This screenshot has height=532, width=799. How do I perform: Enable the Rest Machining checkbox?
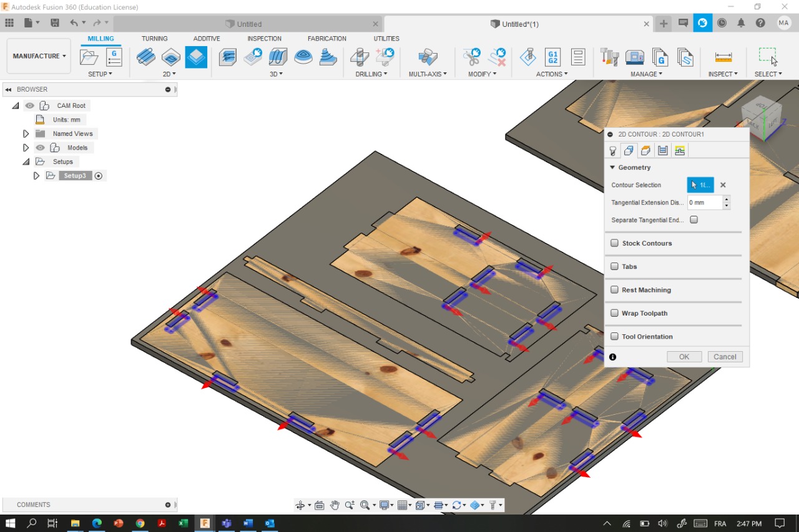[615, 290]
